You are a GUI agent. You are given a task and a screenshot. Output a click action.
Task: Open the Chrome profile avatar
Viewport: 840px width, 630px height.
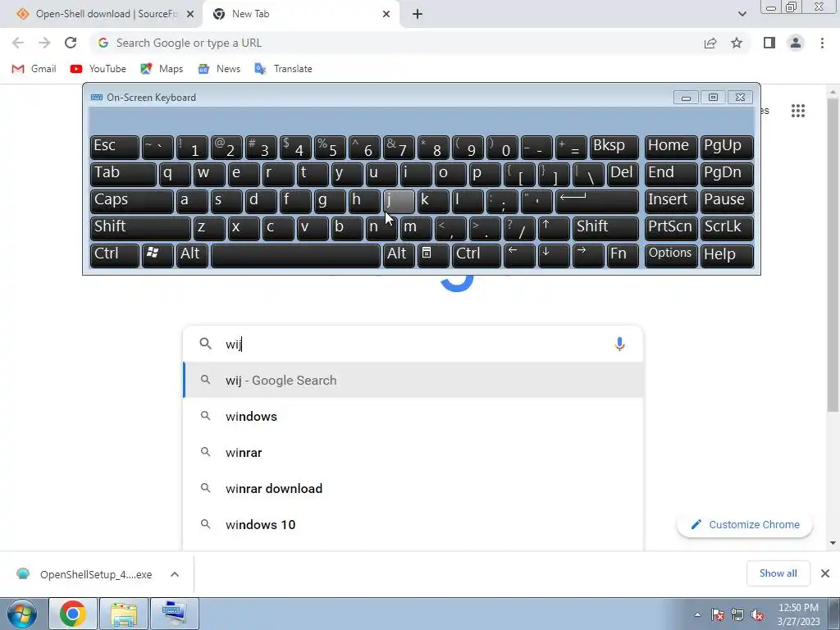(x=796, y=43)
